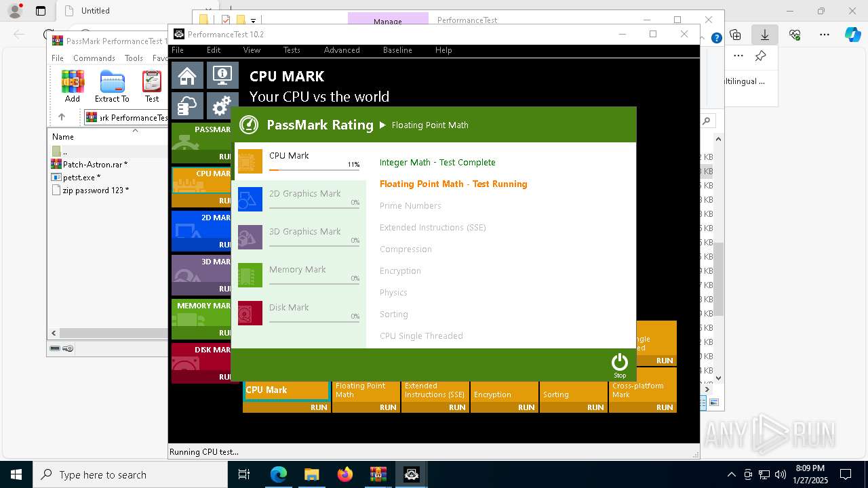Image resolution: width=868 pixels, height=488 pixels.
Task: Select the 2D Graphics Mark icon
Action: (x=250, y=200)
